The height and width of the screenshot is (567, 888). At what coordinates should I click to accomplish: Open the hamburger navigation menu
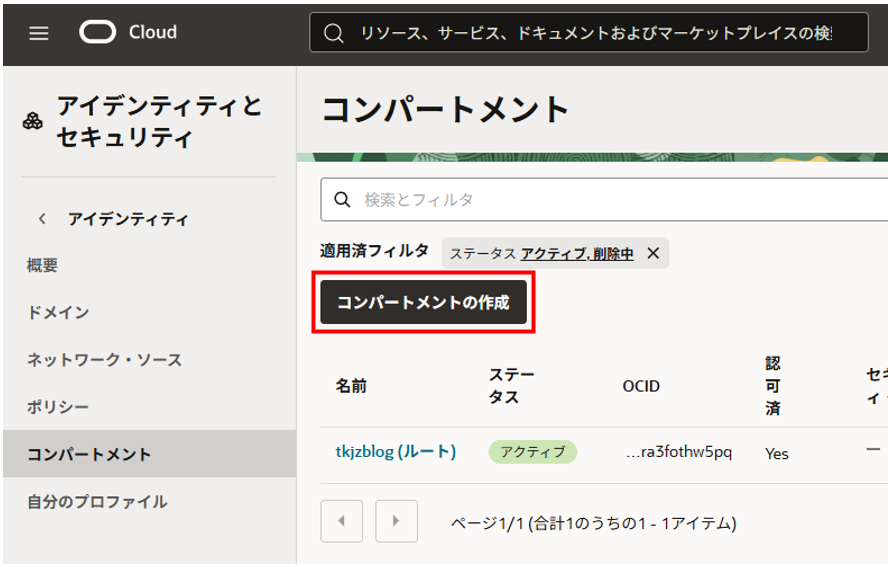[39, 33]
